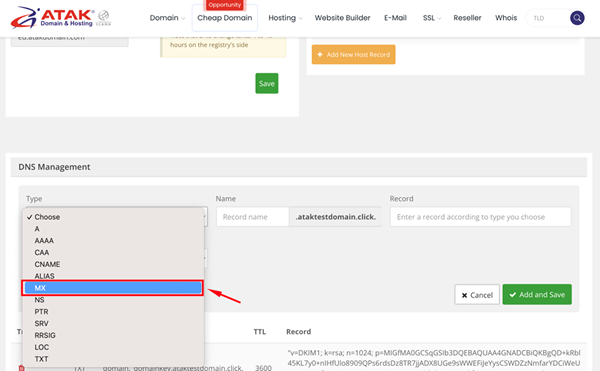This screenshot has width=600, height=371.
Task: Click the Add and Save button
Action: [x=537, y=295]
